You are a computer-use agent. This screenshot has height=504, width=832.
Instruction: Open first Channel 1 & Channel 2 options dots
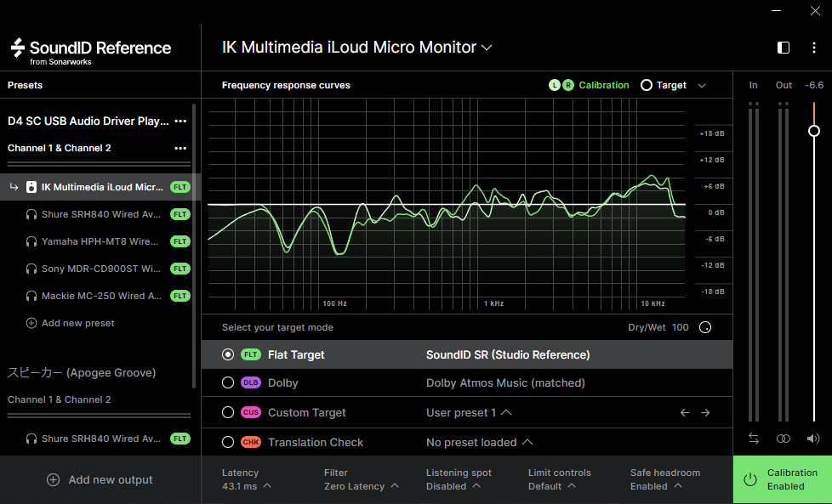coord(180,149)
